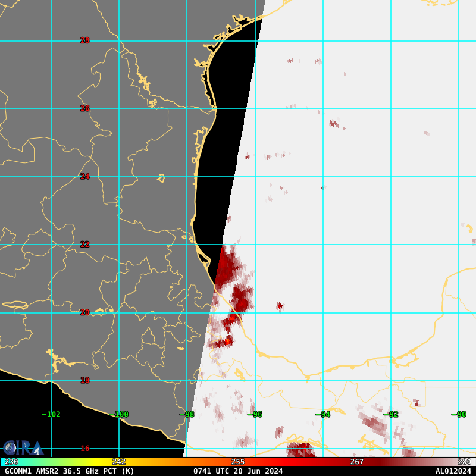Image resolution: width=476 pixels, height=476 pixels.
Task: Click the longitude -100 grid label
Action: pyautogui.click(x=119, y=414)
